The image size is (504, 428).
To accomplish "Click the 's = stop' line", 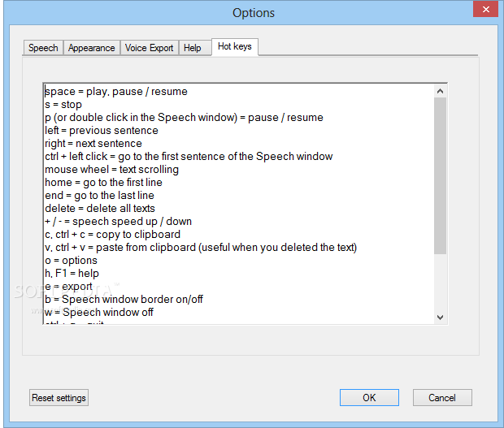I will (63, 105).
